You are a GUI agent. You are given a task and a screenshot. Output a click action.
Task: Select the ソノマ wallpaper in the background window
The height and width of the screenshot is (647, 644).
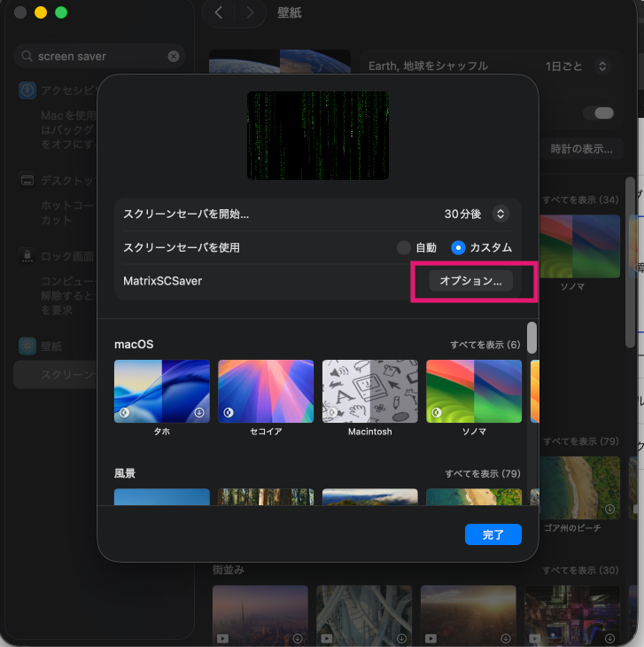[x=580, y=246]
